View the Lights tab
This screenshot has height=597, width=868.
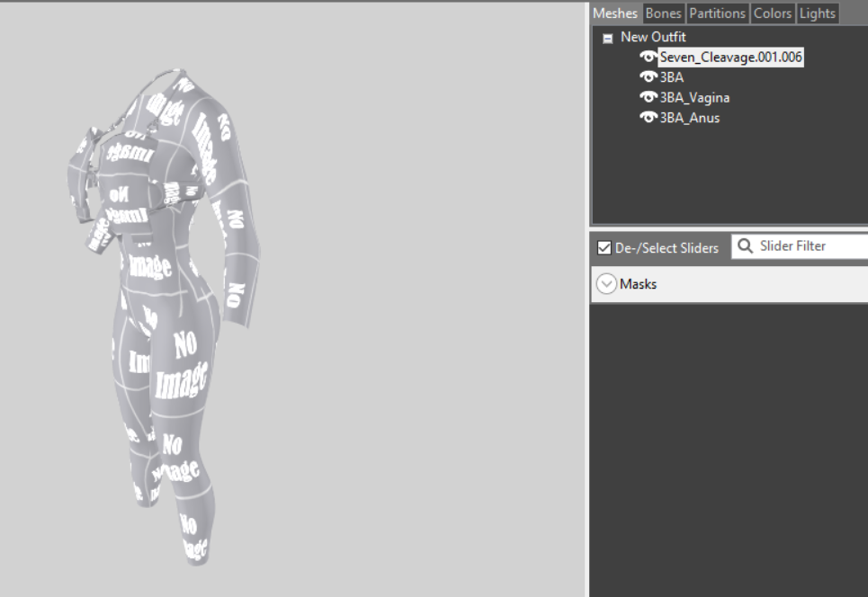tap(817, 13)
